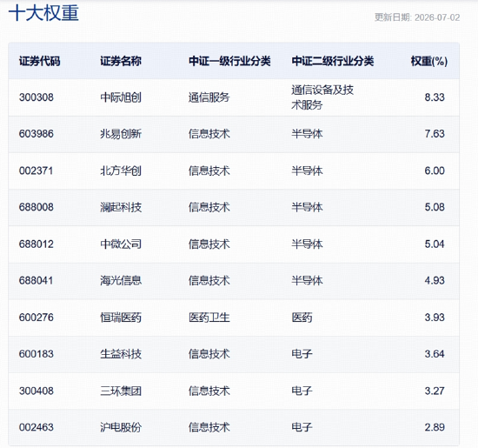The width and height of the screenshot is (478, 448).
Task: Click 医药卫生 industry cell
Action: pos(209,318)
